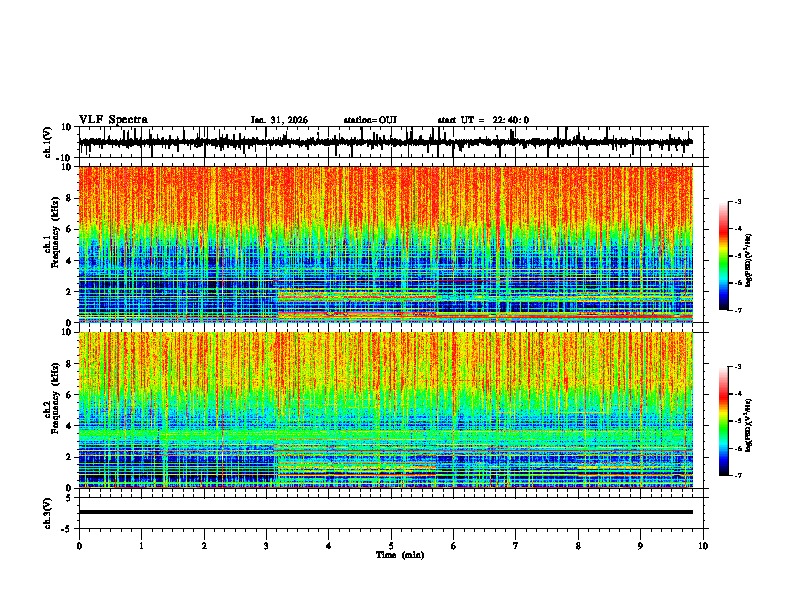The image size is (792, 612).
Task: Click the date text "Jan. 31, 2026"
Action: click(279, 120)
